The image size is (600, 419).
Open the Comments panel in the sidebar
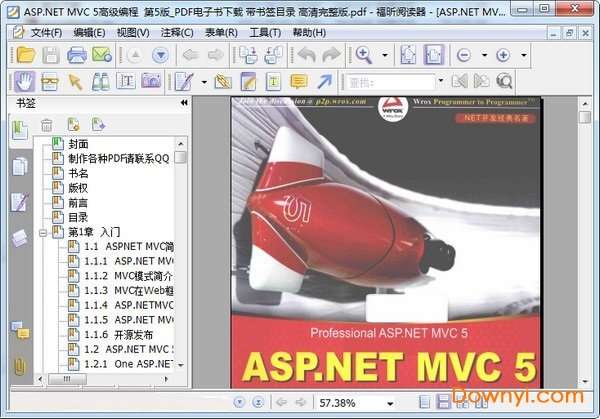pyautogui.click(x=20, y=330)
